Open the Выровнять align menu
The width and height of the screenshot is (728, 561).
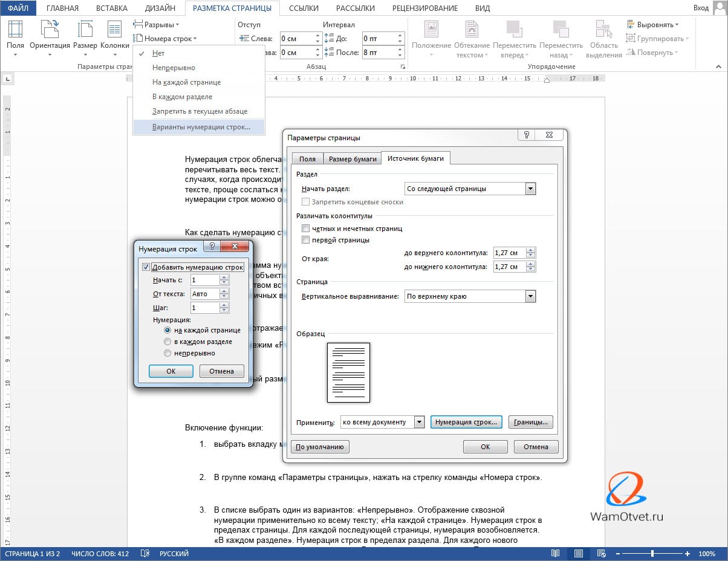pos(652,25)
